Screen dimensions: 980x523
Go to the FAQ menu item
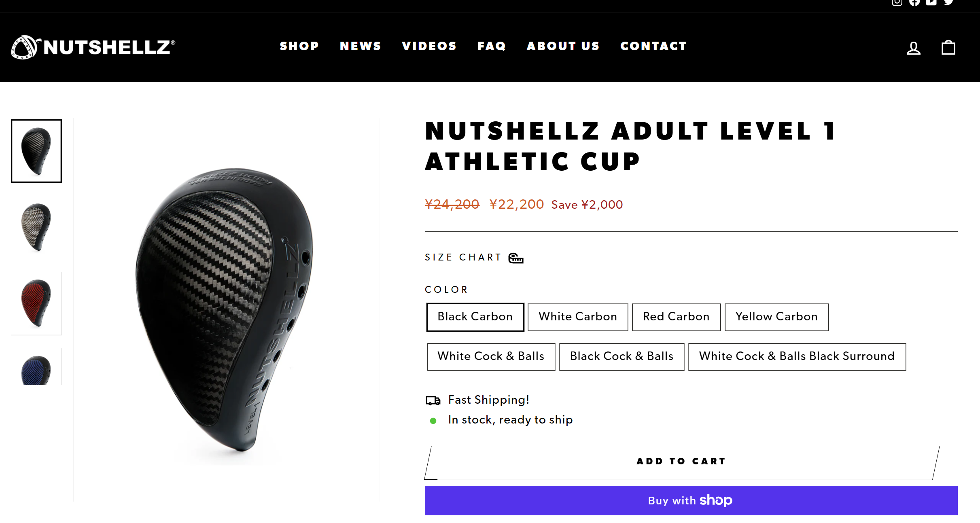coord(492,46)
